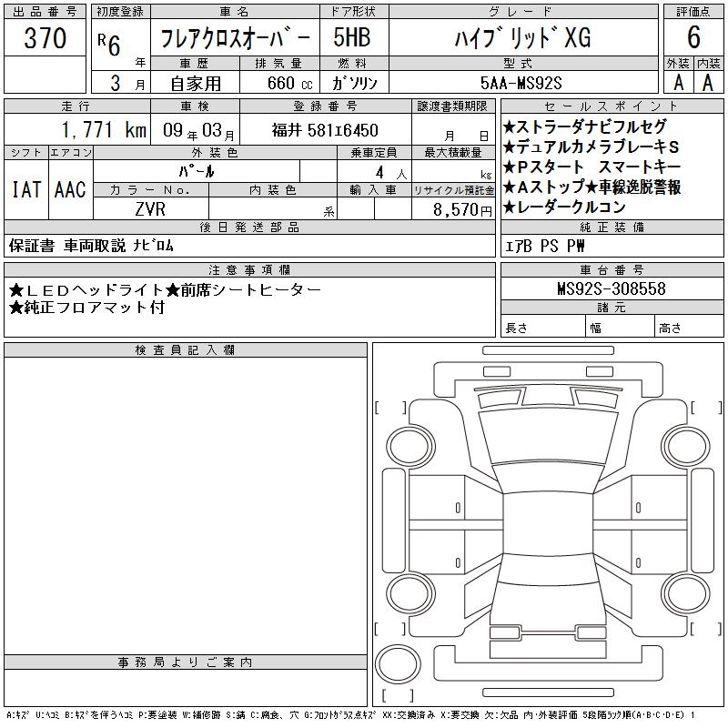728x728 pixels.
Task: Click the model code 5AA-MS92S
Action: [x=521, y=84]
